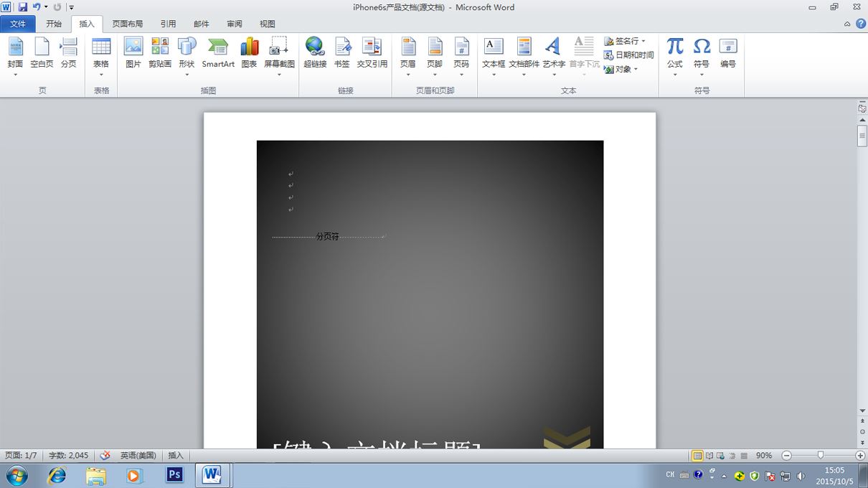Toggle the insert mode 插入 indicator
The image size is (868, 488).
pyautogui.click(x=176, y=456)
